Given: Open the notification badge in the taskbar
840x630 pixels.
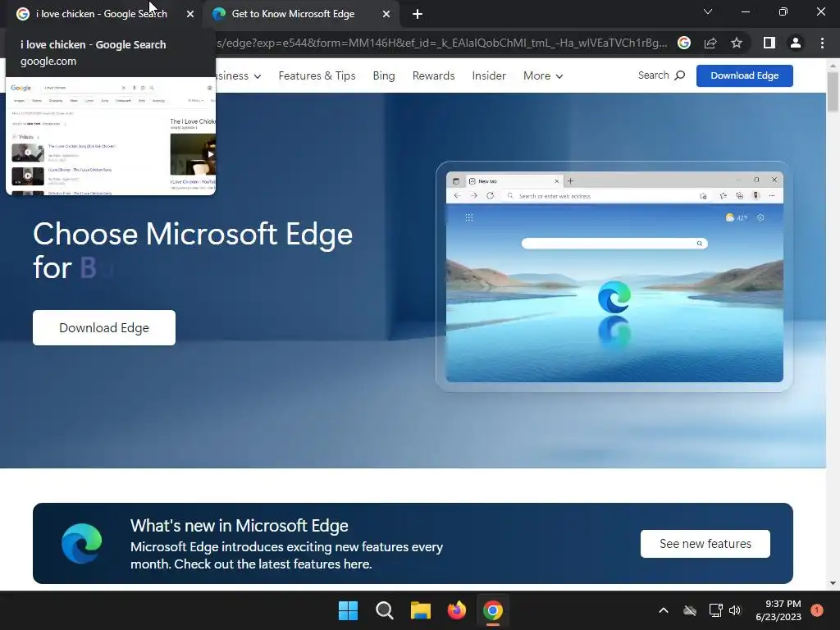Looking at the screenshot, I should [817, 609].
